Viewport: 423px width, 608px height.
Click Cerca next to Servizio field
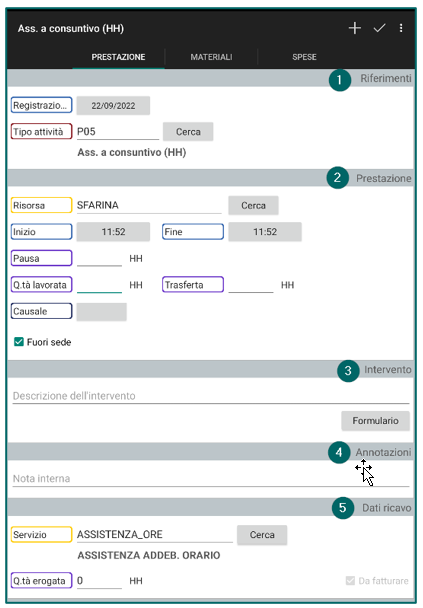point(262,535)
